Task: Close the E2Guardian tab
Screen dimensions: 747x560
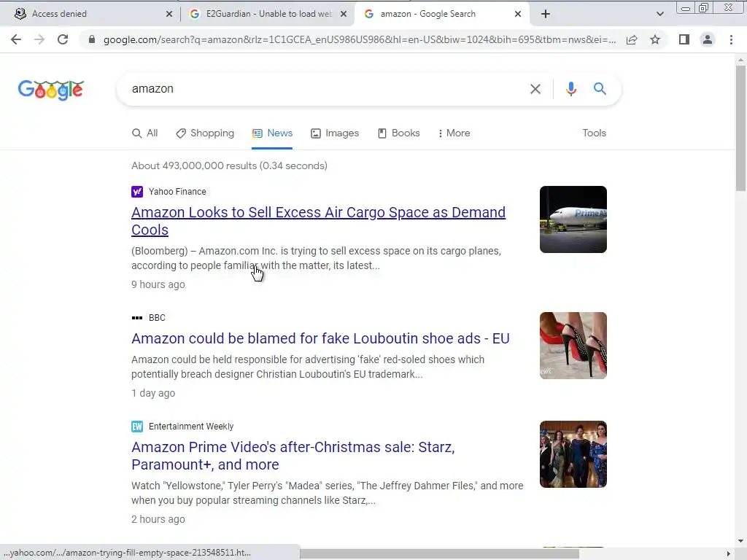Action: click(x=344, y=14)
